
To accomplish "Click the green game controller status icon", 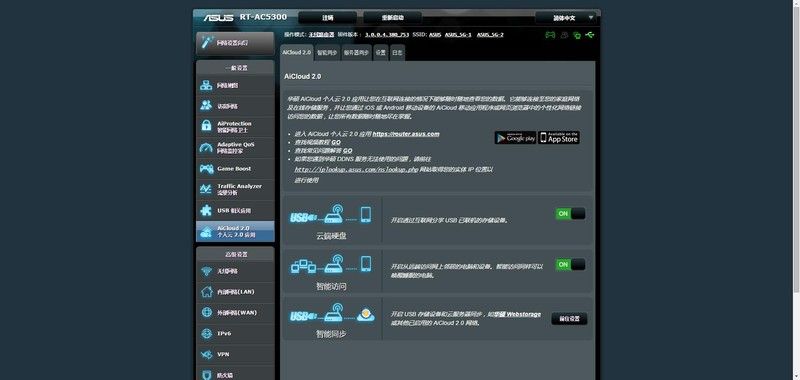I will pyautogui.click(x=551, y=35).
